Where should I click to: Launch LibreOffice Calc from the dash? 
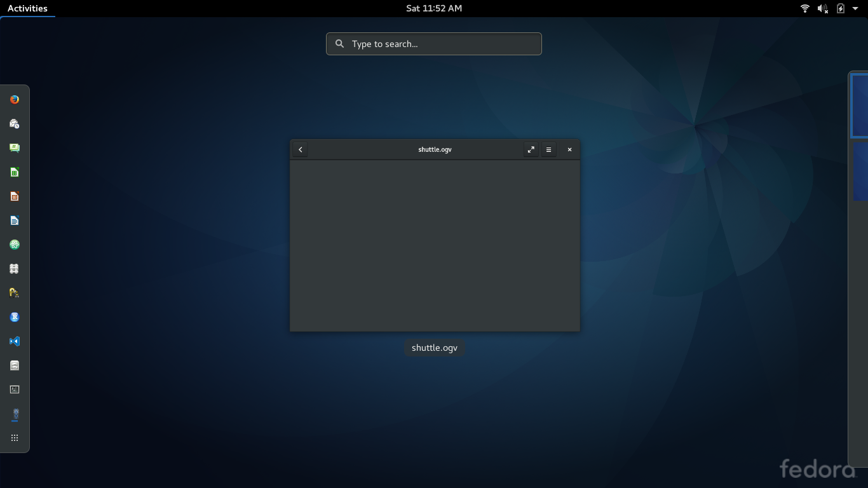pyautogui.click(x=15, y=172)
